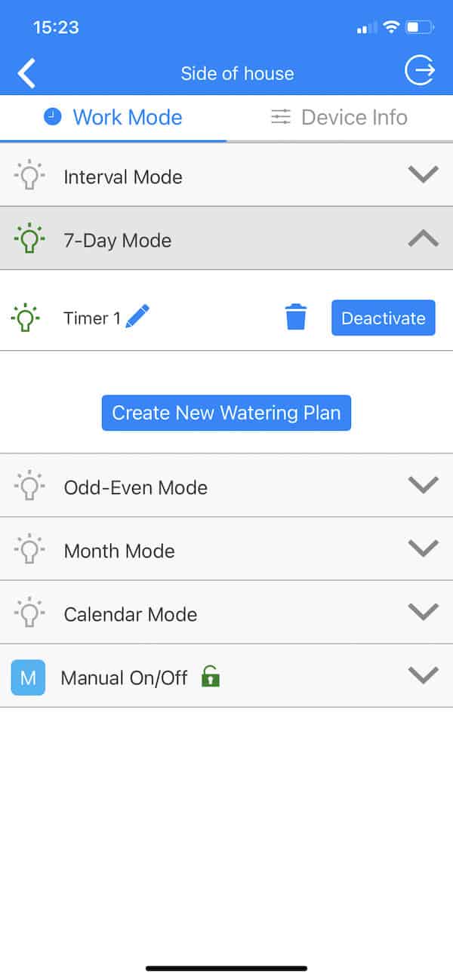Tap the logout icon in header

point(420,71)
